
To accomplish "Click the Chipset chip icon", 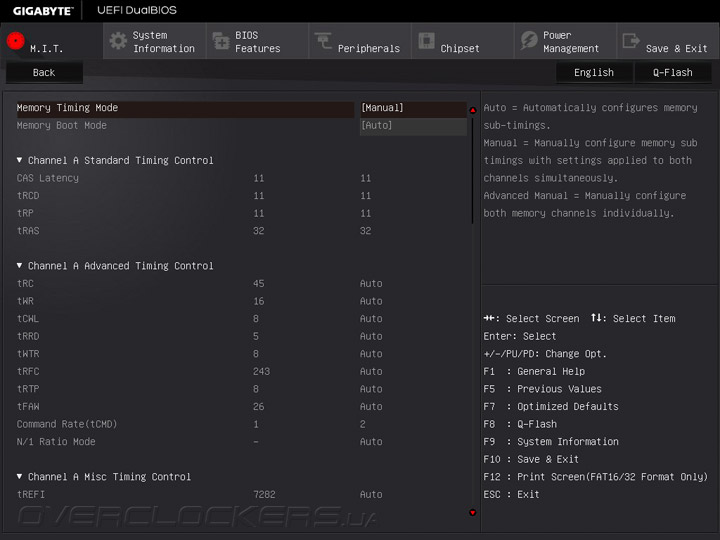I will [426, 41].
